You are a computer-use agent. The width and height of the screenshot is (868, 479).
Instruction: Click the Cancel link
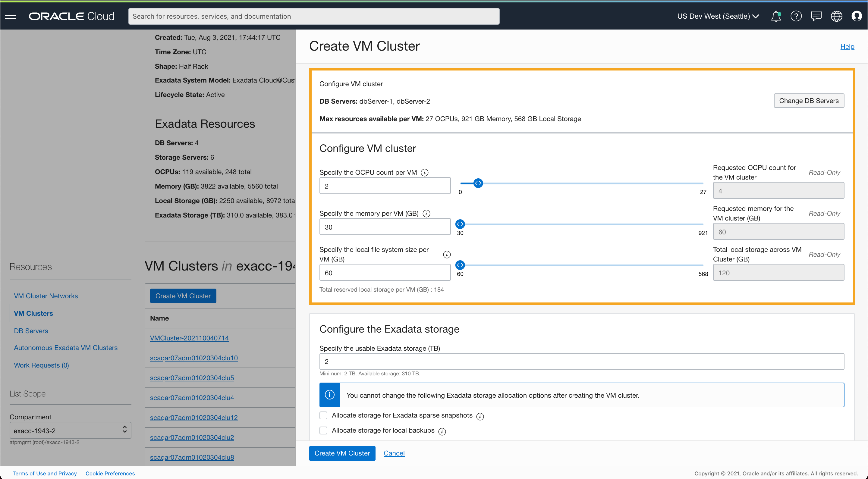click(394, 453)
